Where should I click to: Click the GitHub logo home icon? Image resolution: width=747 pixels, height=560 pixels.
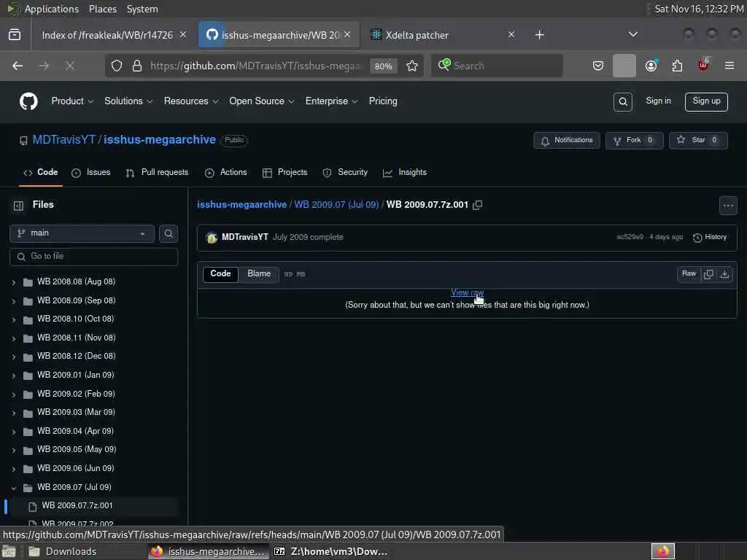(28, 101)
